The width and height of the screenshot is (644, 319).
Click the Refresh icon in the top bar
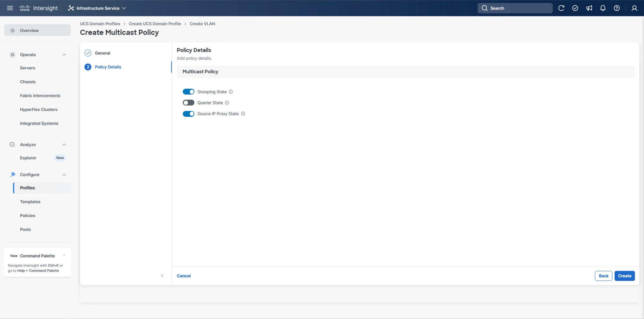[x=561, y=8]
